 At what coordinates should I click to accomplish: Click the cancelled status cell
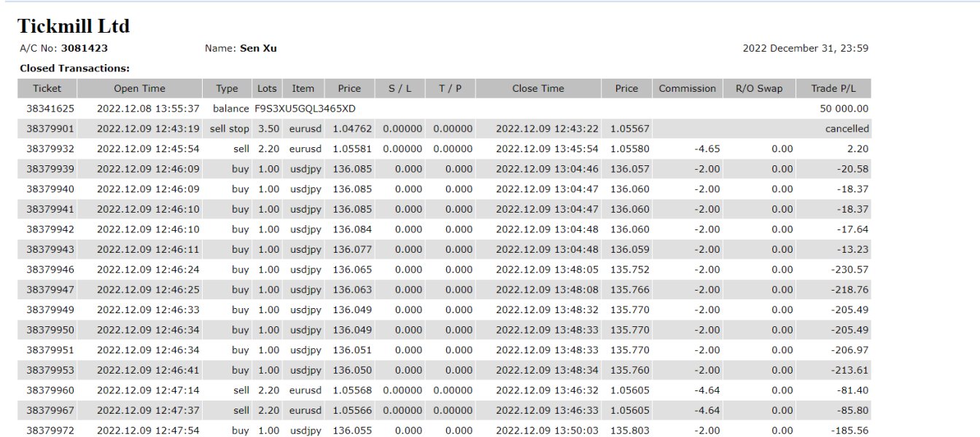847,129
